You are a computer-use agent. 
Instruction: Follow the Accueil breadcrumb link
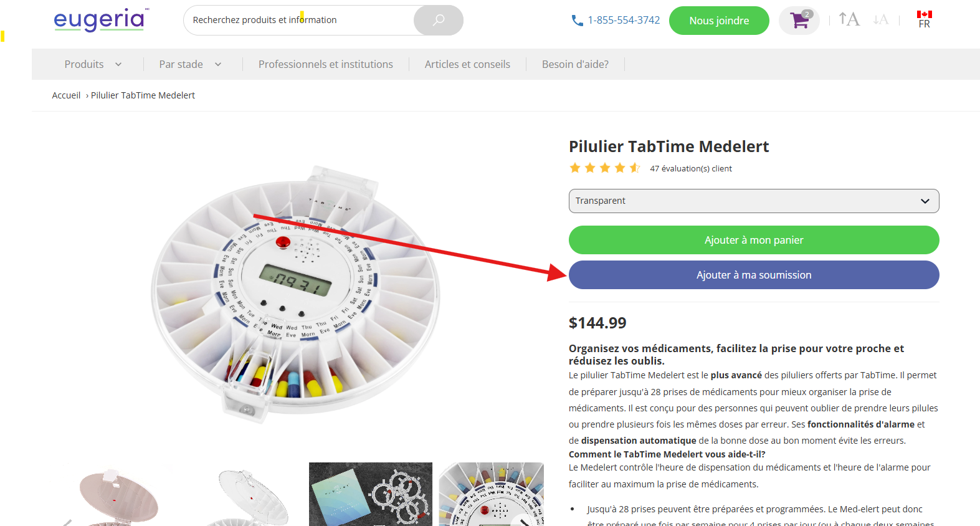[66, 95]
